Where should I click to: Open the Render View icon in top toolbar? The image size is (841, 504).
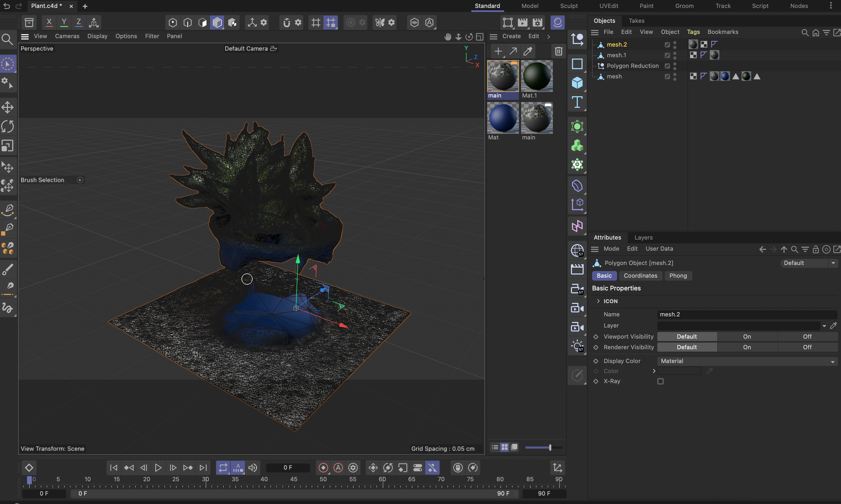[523, 23]
